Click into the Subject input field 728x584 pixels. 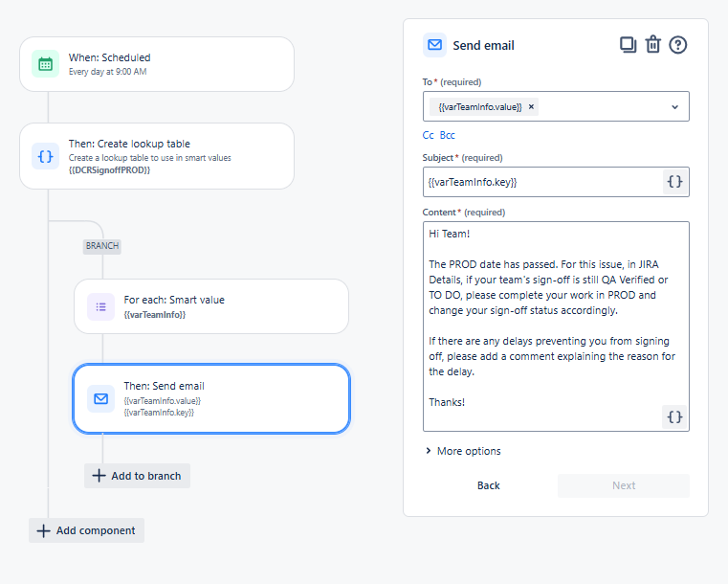coord(542,182)
